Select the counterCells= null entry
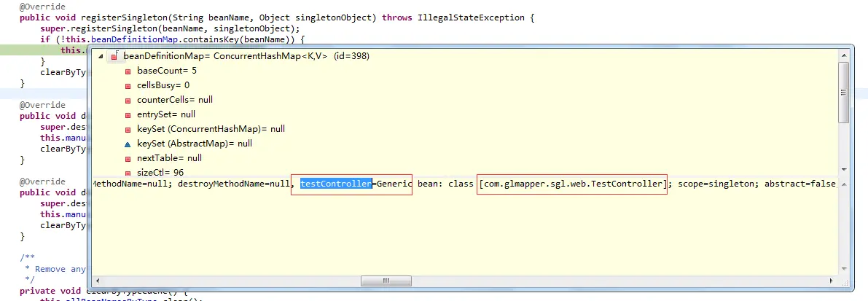This screenshot has width=868, height=301. 175,100
